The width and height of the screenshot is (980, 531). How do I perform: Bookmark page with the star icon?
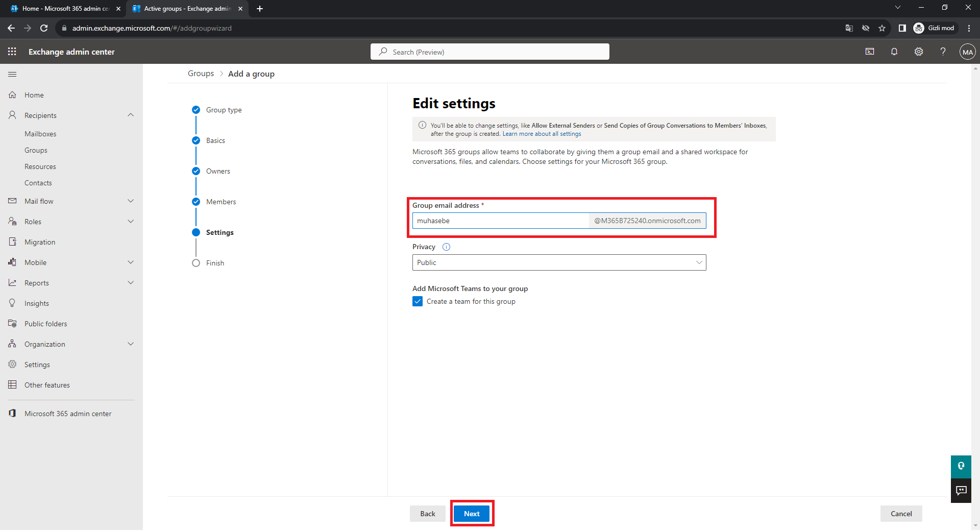click(x=882, y=28)
